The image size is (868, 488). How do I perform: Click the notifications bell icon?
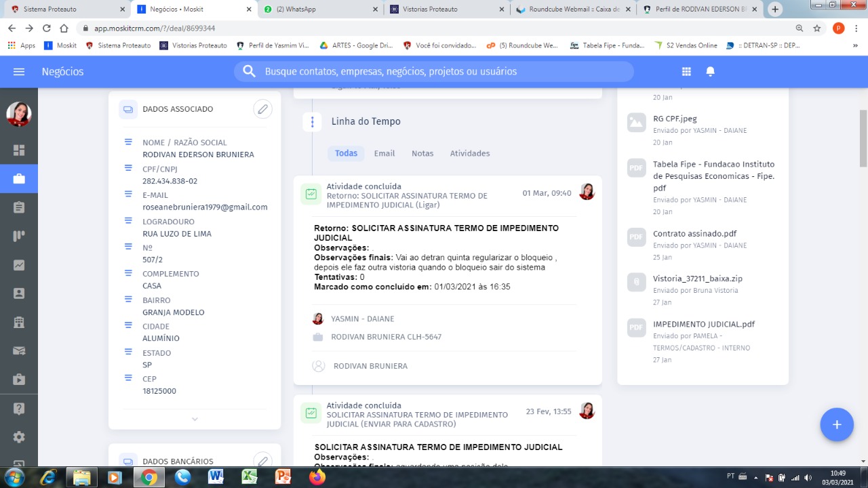click(711, 72)
